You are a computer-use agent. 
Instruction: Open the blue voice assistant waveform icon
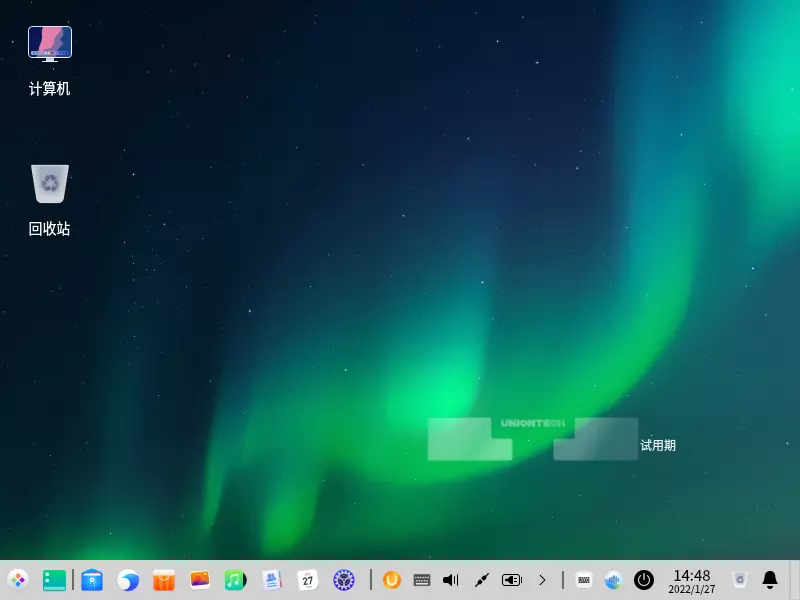(614, 580)
